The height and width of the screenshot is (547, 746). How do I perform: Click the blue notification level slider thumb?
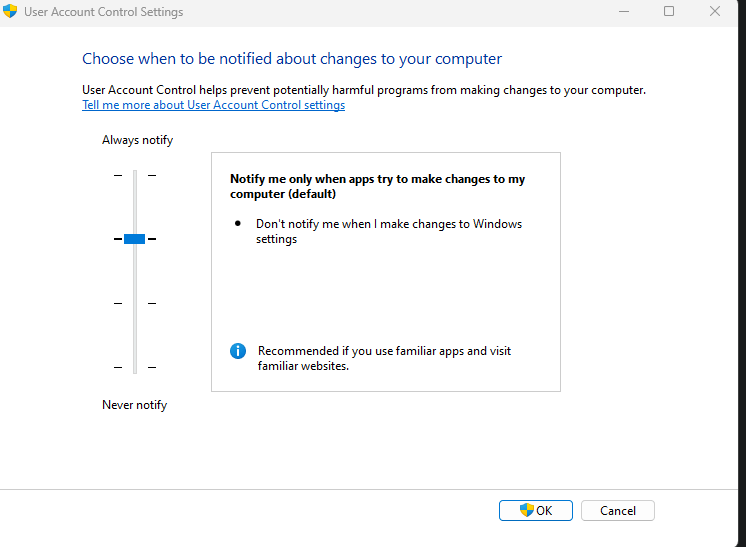point(135,239)
